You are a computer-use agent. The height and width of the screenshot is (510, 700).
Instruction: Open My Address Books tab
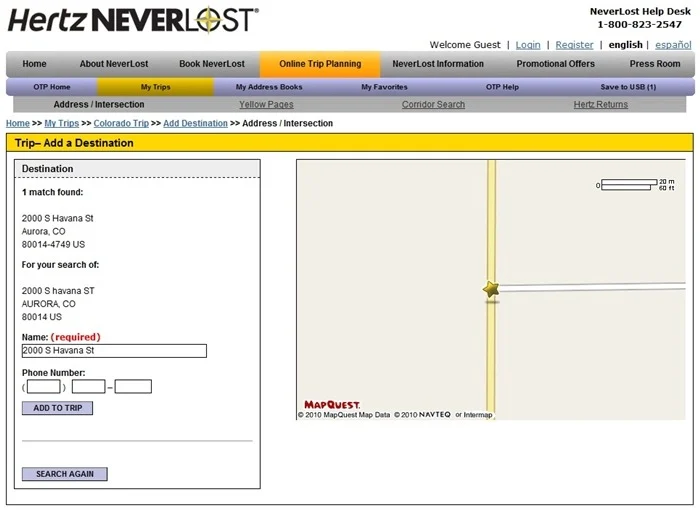269,87
